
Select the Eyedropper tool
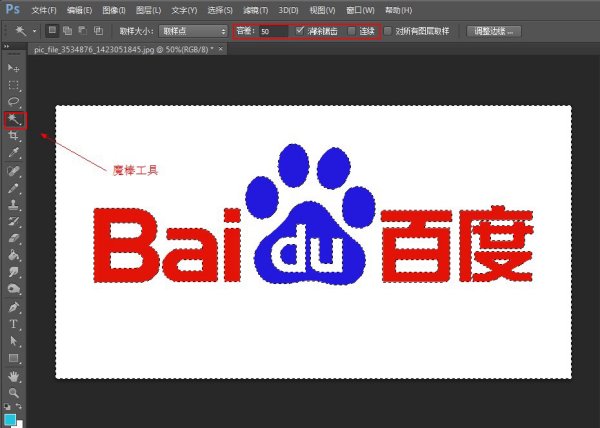pyautogui.click(x=13, y=152)
